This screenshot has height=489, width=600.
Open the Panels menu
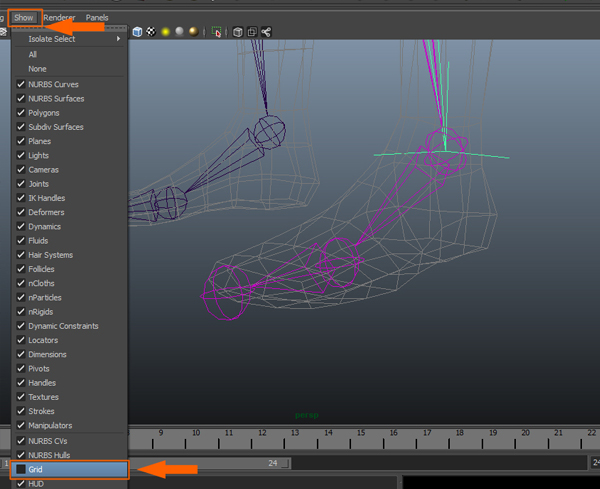97,18
